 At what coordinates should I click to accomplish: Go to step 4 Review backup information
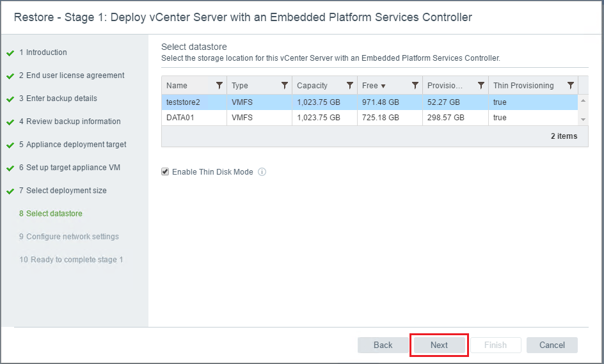(x=70, y=122)
